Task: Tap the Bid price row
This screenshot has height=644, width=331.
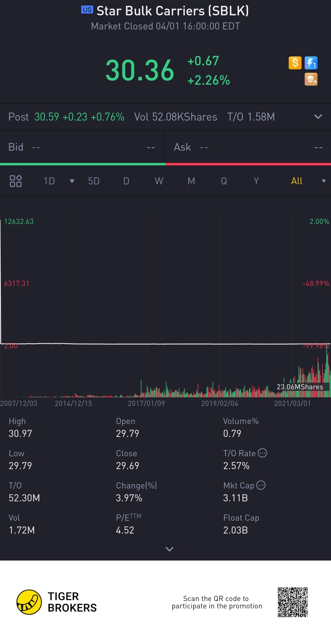Action: tap(82, 147)
